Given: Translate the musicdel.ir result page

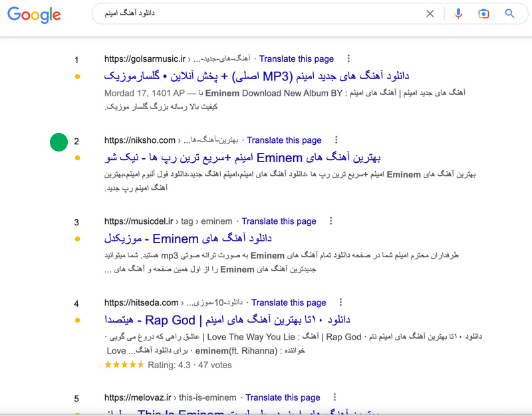Looking at the screenshot, I should [x=279, y=221].
